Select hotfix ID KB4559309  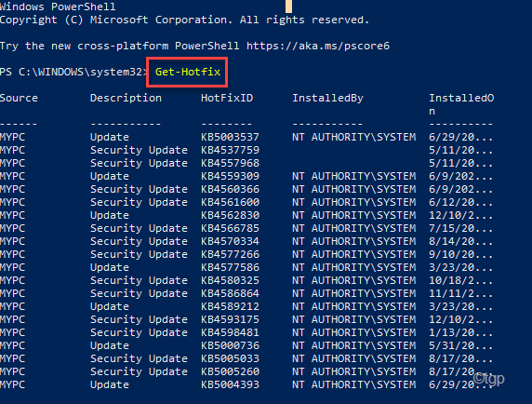pos(230,176)
